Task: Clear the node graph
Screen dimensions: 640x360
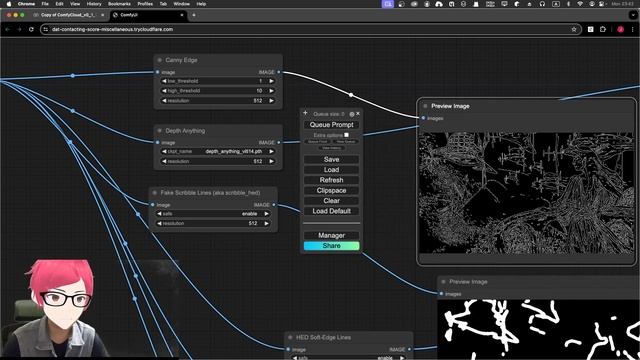Action: tap(331, 201)
